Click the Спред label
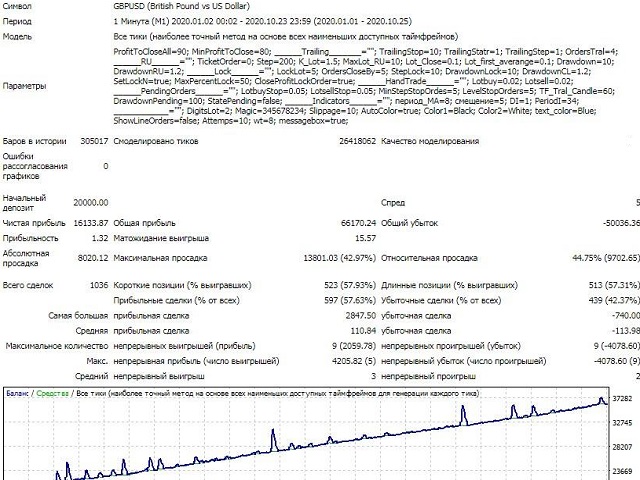Screen dimensions: 640x480 pos(393,203)
